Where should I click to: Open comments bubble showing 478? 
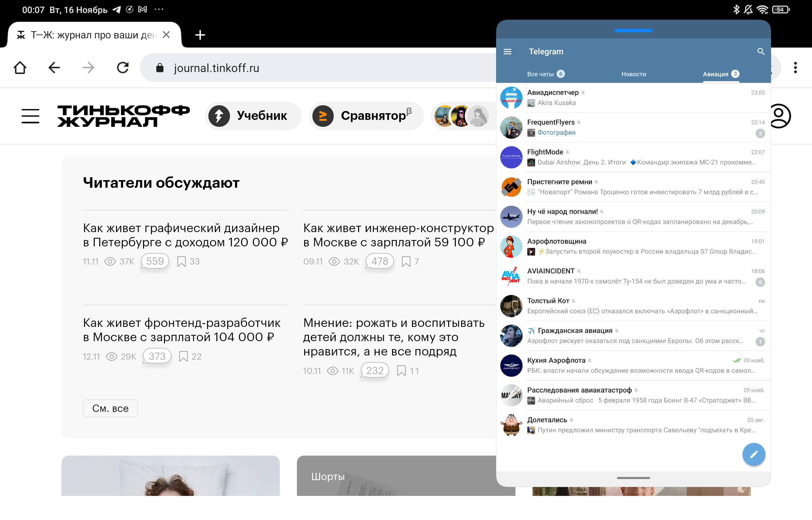(x=380, y=261)
